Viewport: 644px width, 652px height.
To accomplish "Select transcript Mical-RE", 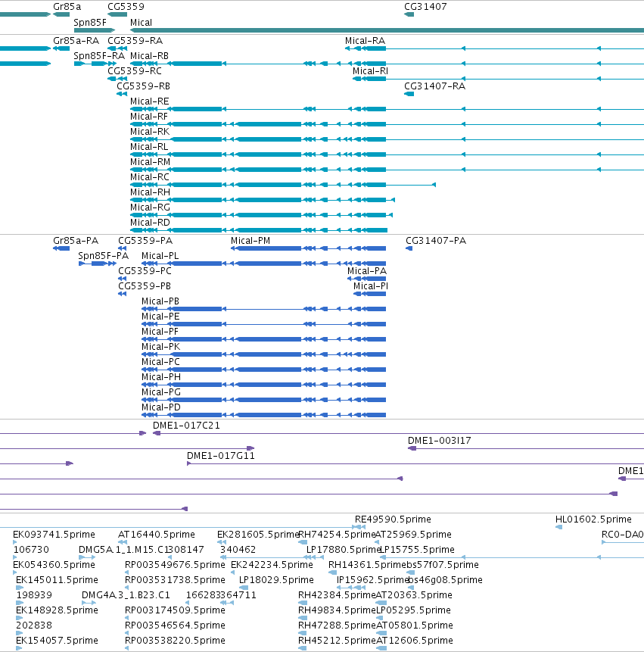I will pos(150,101).
